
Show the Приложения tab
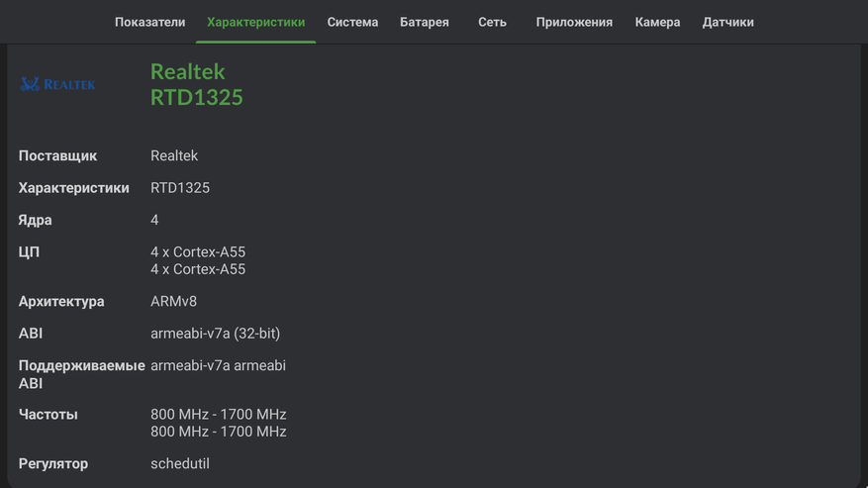tap(574, 22)
